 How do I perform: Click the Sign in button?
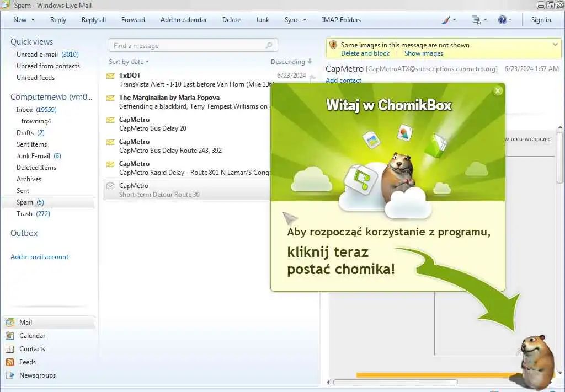pyautogui.click(x=541, y=20)
